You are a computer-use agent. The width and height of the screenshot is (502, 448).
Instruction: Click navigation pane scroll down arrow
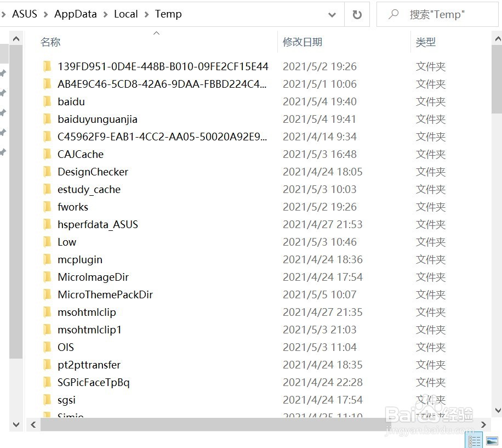16,424
